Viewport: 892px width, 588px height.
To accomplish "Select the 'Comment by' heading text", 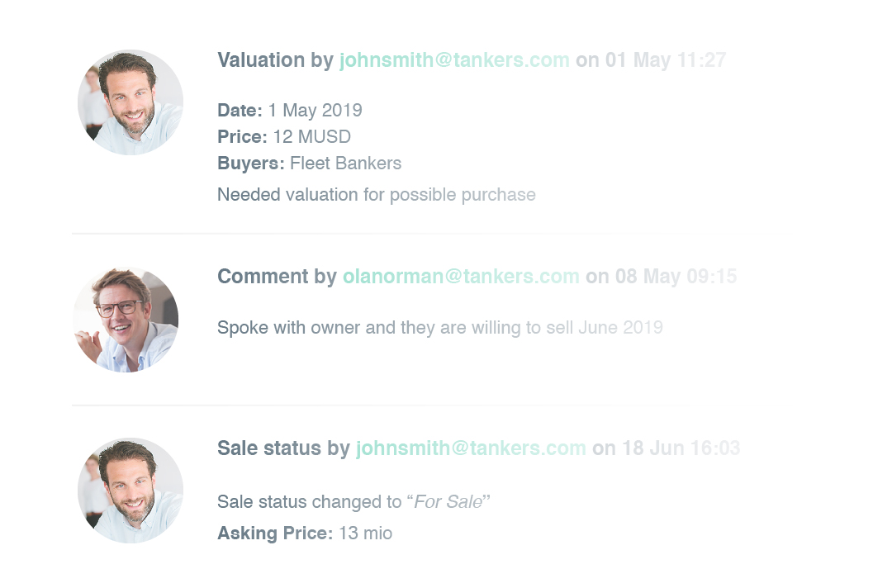I will 277,277.
